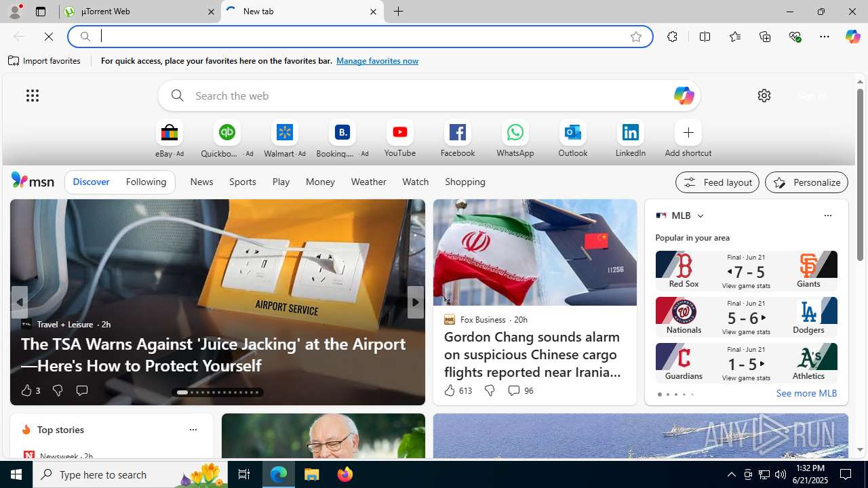
Task: Open Top stories more options menu
Action: 193,430
